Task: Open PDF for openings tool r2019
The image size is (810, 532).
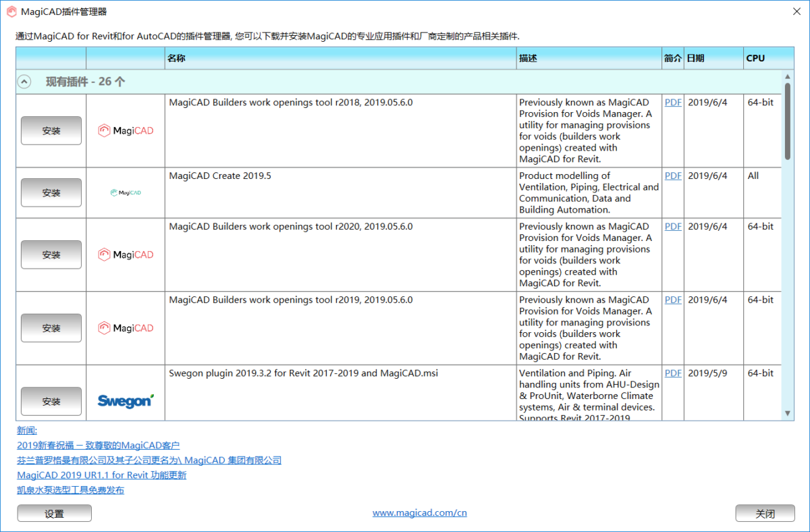Action: tap(673, 300)
